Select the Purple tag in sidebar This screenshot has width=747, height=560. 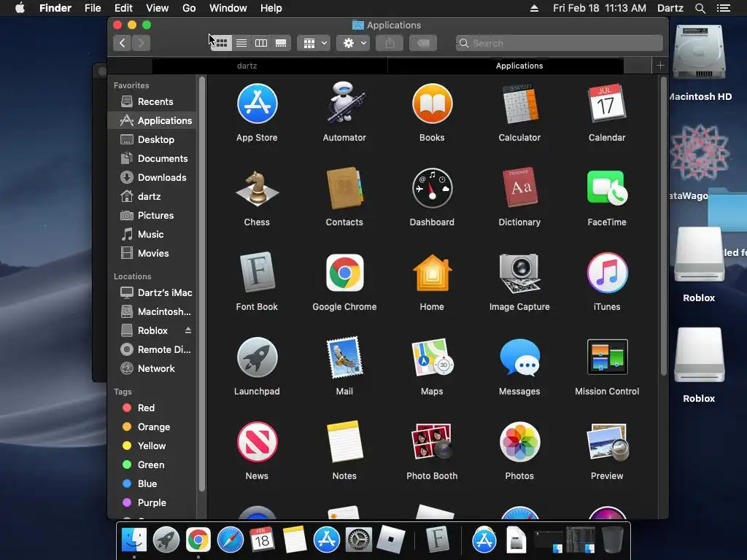coord(152,503)
